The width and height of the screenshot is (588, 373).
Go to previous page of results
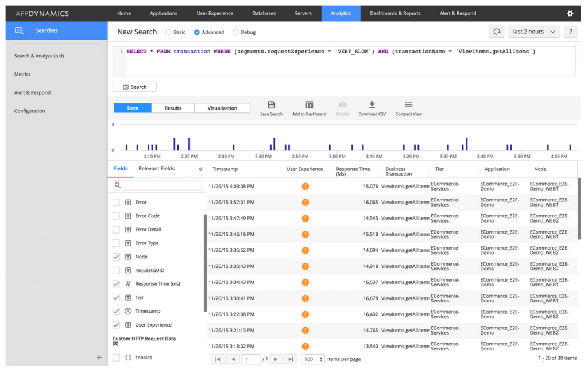point(233,359)
